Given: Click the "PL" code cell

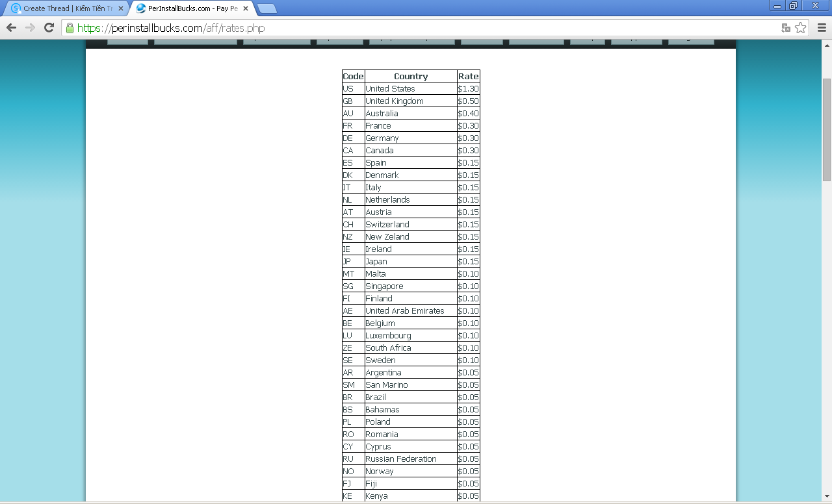Looking at the screenshot, I should (x=353, y=422).
